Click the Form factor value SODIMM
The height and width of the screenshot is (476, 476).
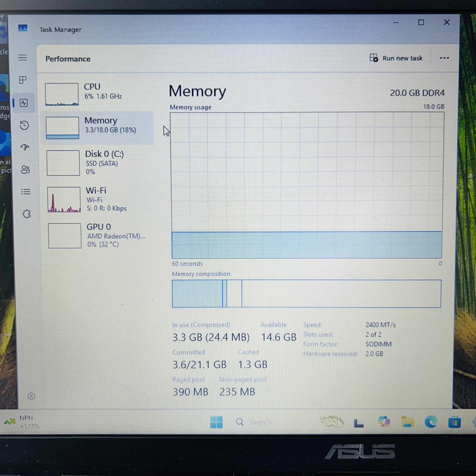(x=379, y=344)
